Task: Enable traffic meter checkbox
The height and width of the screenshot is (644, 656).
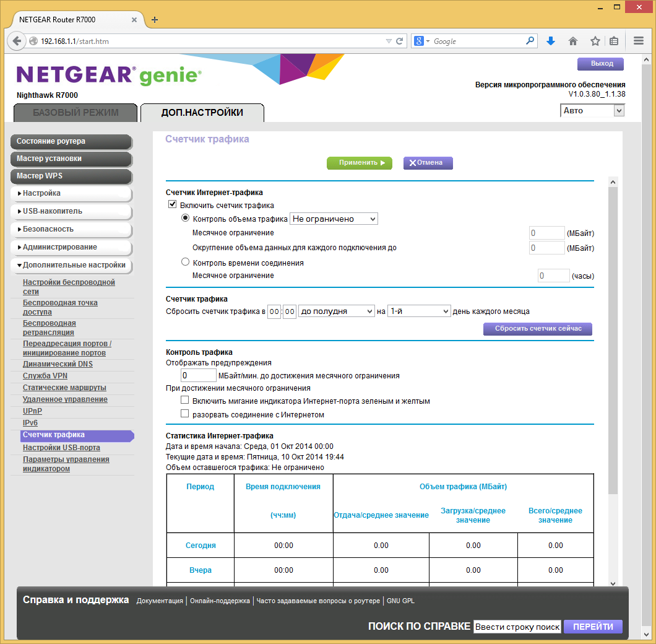Action: [x=172, y=204]
